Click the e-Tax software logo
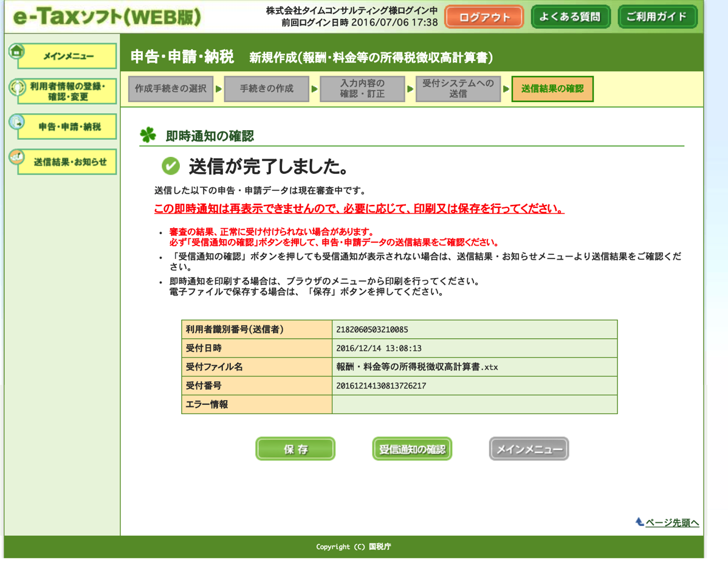Image resolution: width=728 pixels, height=568 pixels. coord(106,17)
